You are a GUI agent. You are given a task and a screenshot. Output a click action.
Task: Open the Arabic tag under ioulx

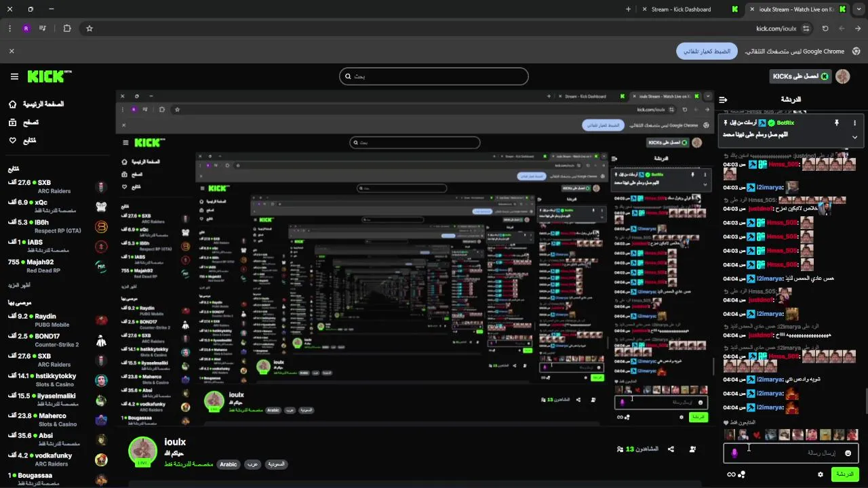click(229, 464)
